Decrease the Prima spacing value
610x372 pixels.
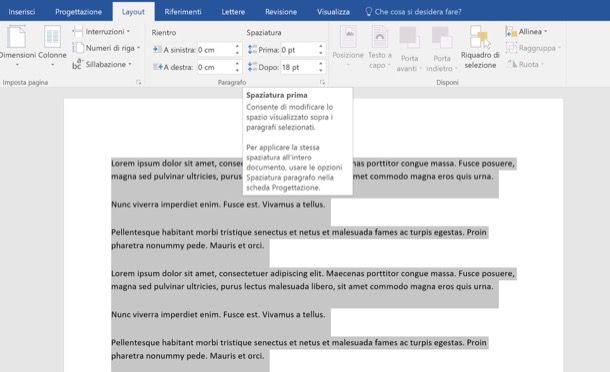[321, 53]
